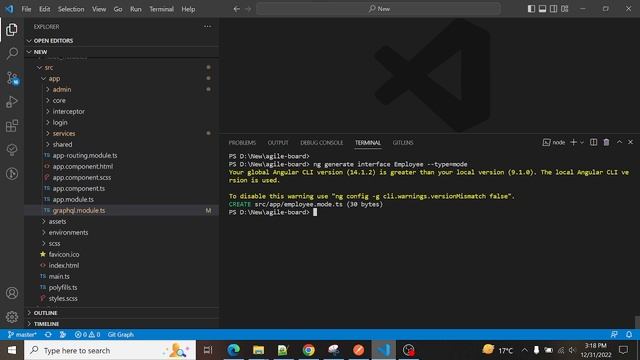Screen dimensions: 640x360
Task: Collapse the app folder
Action: click(x=122, y=78)
